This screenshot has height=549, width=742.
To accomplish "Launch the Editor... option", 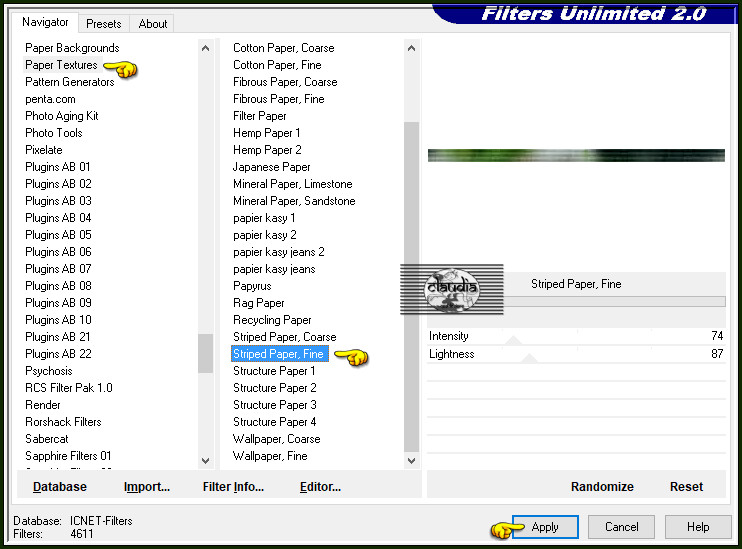I will [x=320, y=487].
